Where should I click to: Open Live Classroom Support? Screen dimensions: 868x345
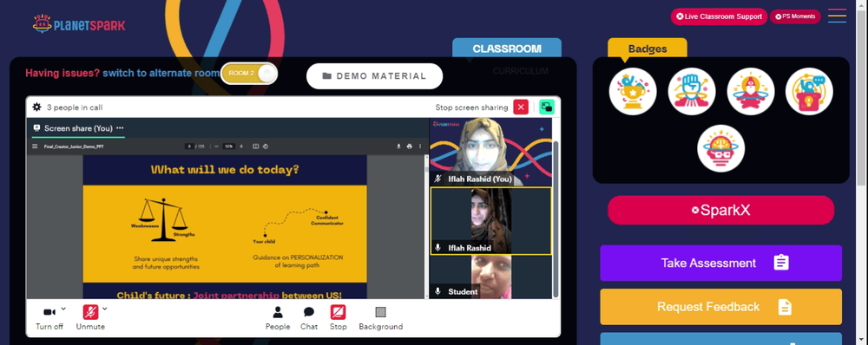719,16
